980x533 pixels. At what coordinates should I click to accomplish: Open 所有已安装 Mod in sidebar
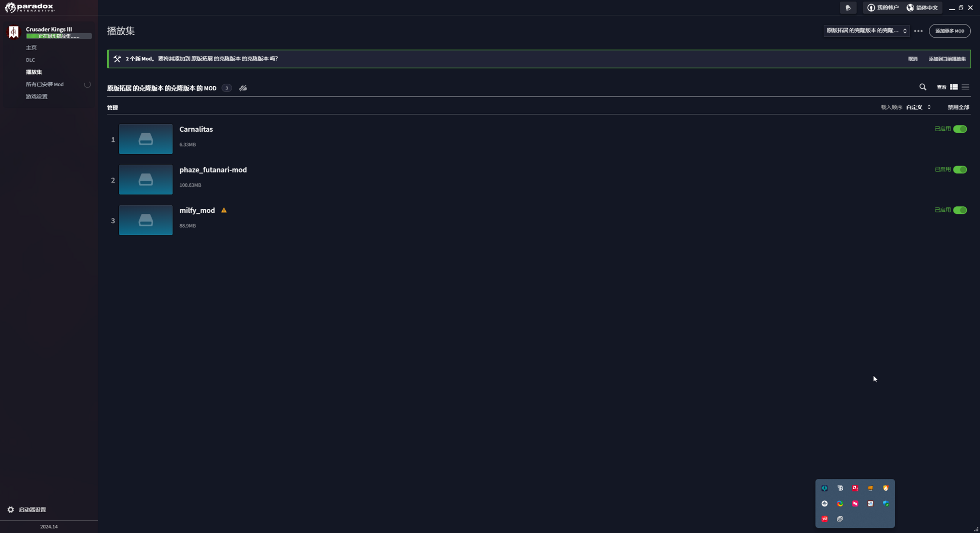[x=45, y=84]
